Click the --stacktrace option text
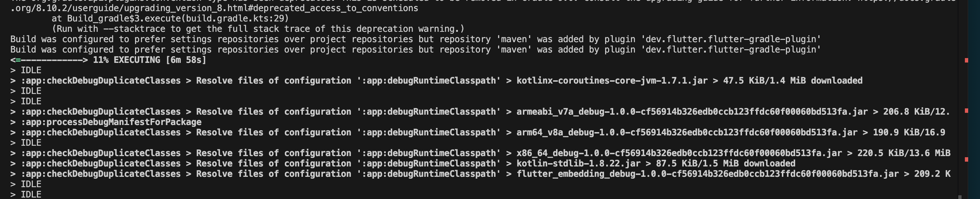The image size is (980, 199). coord(134,28)
